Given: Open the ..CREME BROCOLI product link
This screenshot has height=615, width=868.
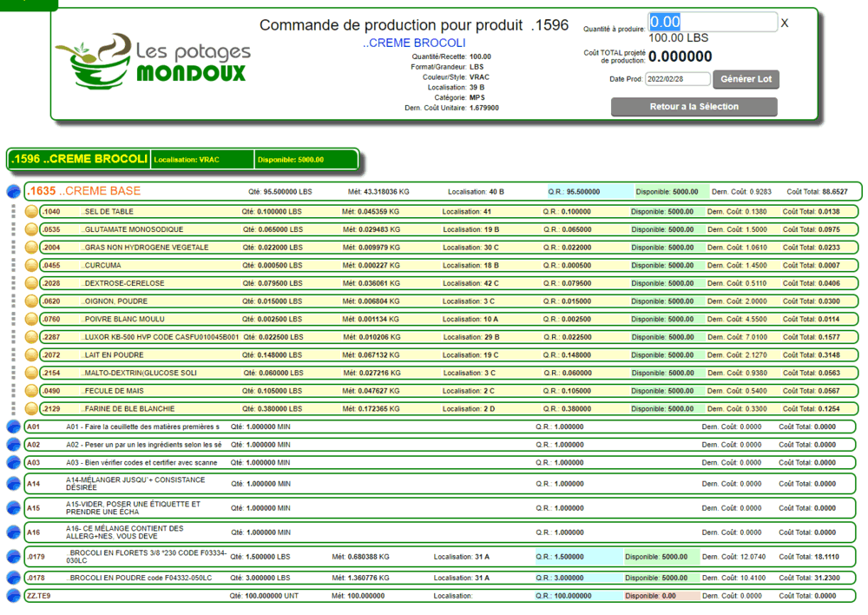Looking at the screenshot, I should coord(414,43).
